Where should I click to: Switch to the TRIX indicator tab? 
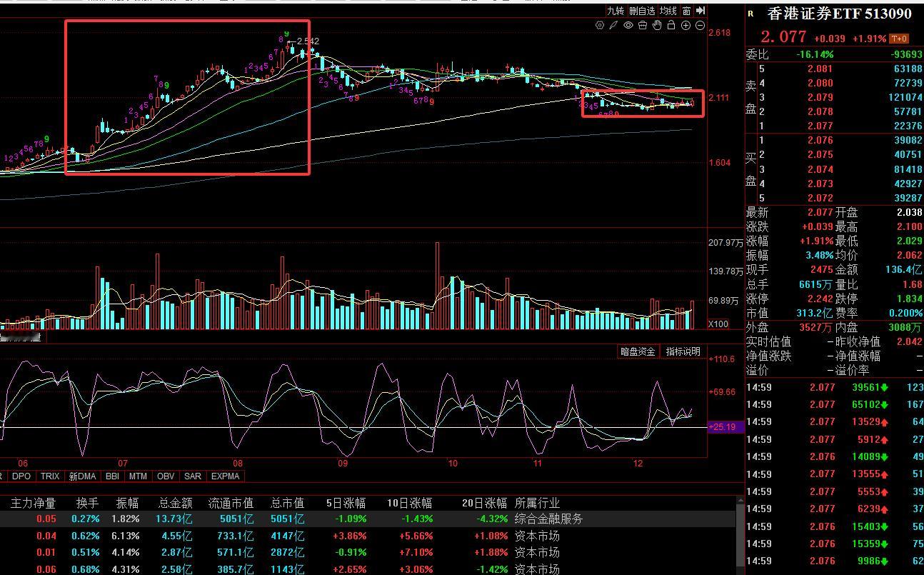(50, 476)
